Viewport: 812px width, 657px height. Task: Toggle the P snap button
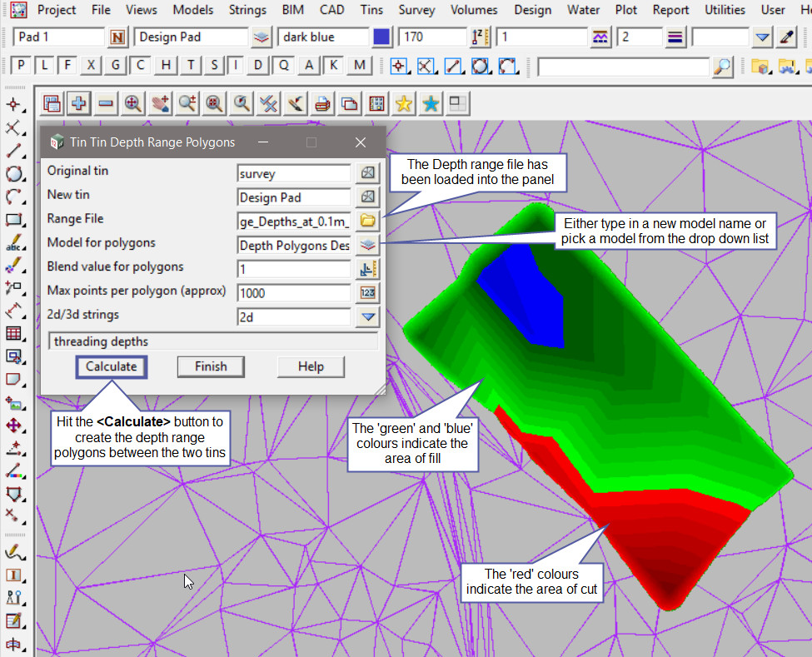coord(21,66)
